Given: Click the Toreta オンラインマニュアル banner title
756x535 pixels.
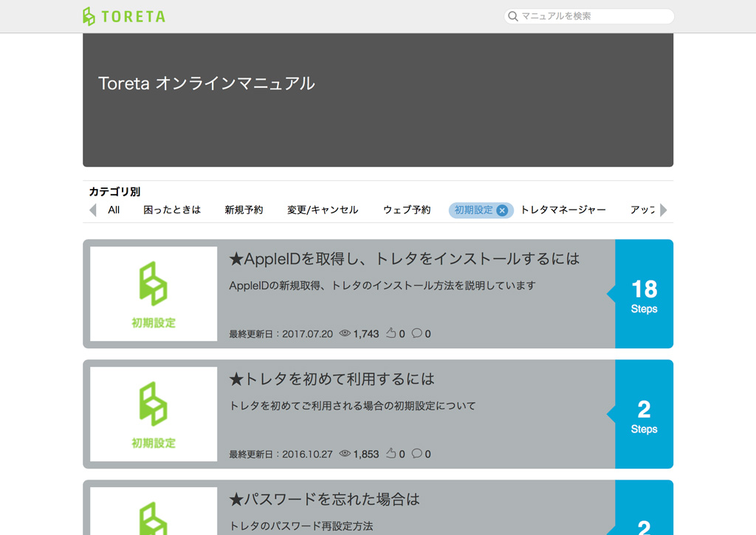Looking at the screenshot, I should coord(207,83).
